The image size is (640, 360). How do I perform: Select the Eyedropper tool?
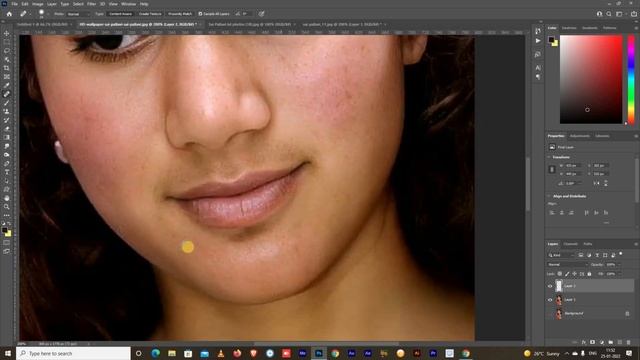coord(7,85)
